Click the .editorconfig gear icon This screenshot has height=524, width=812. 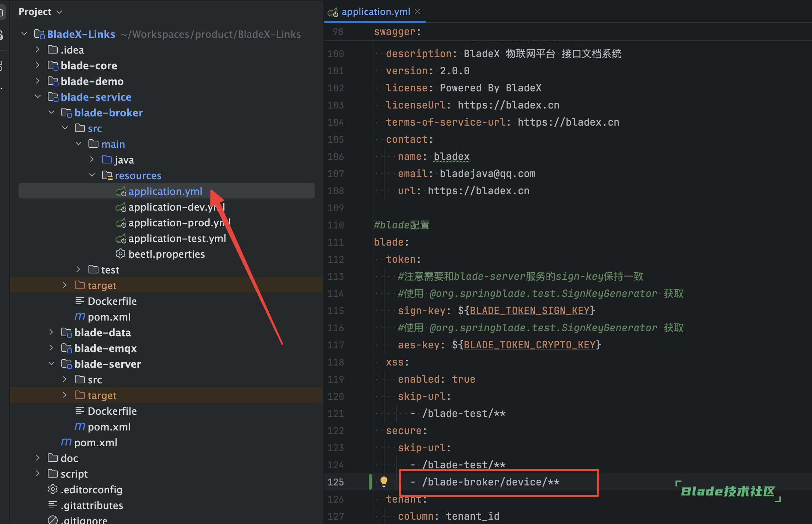(53, 489)
